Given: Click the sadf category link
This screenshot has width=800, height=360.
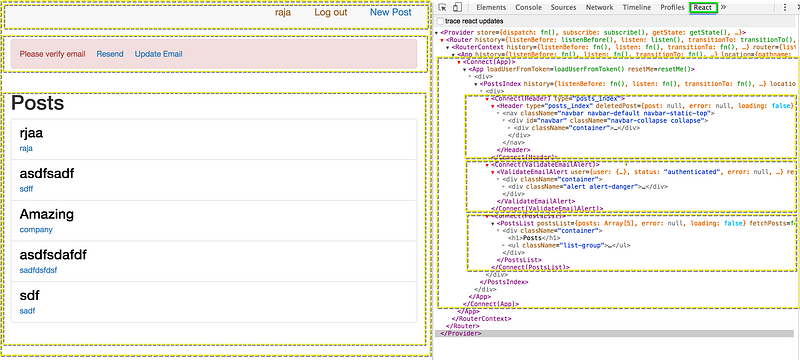Looking at the screenshot, I should pyautogui.click(x=28, y=311).
